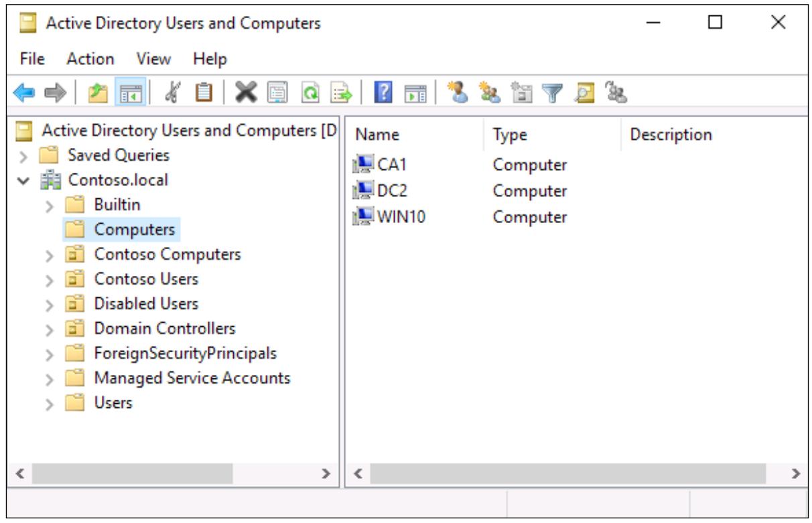Click the tree pane horizontal scrollbar thumb

132,474
